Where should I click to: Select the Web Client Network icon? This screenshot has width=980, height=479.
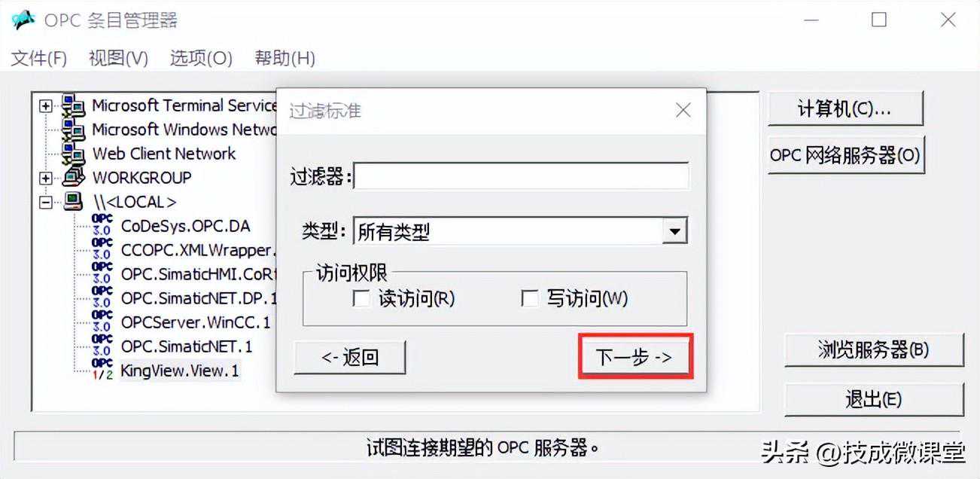coord(73,154)
